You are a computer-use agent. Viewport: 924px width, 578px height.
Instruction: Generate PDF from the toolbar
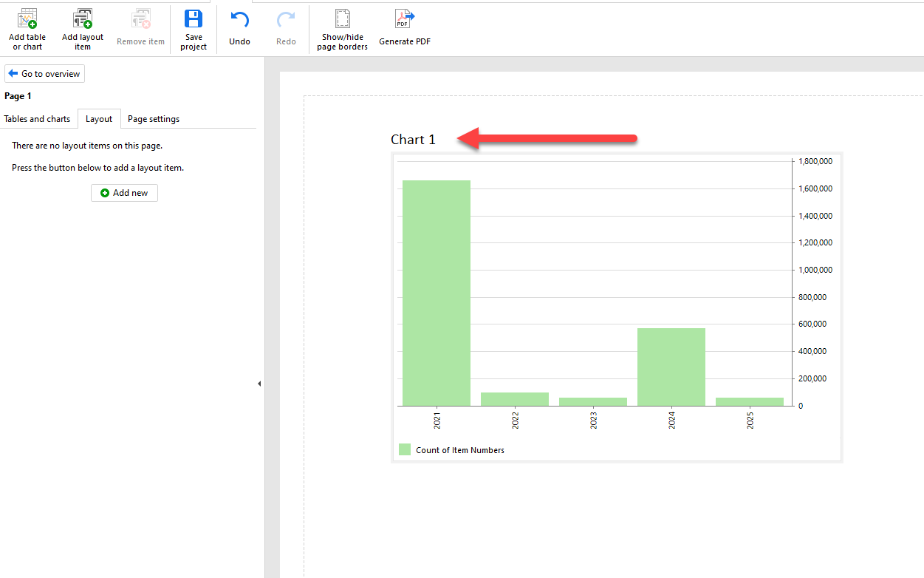pos(405,20)
